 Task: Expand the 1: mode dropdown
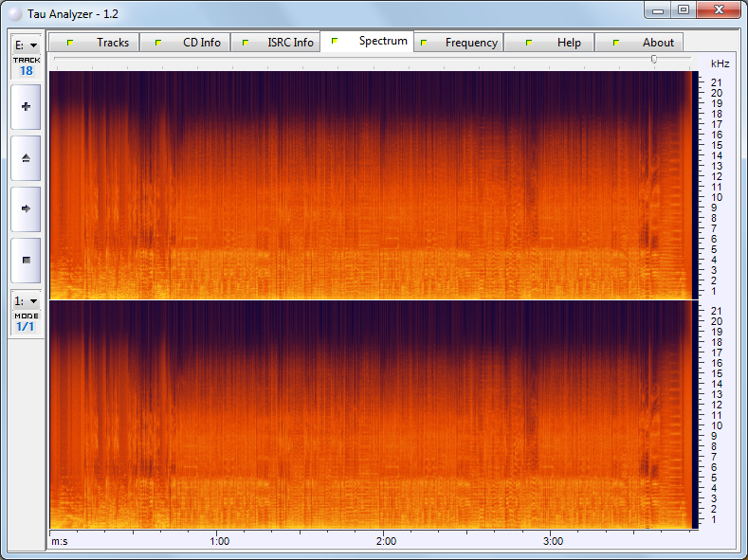coord(26,300)
